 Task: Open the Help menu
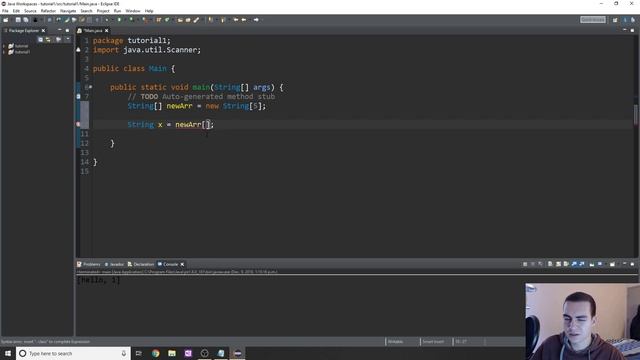pos(149,11)
